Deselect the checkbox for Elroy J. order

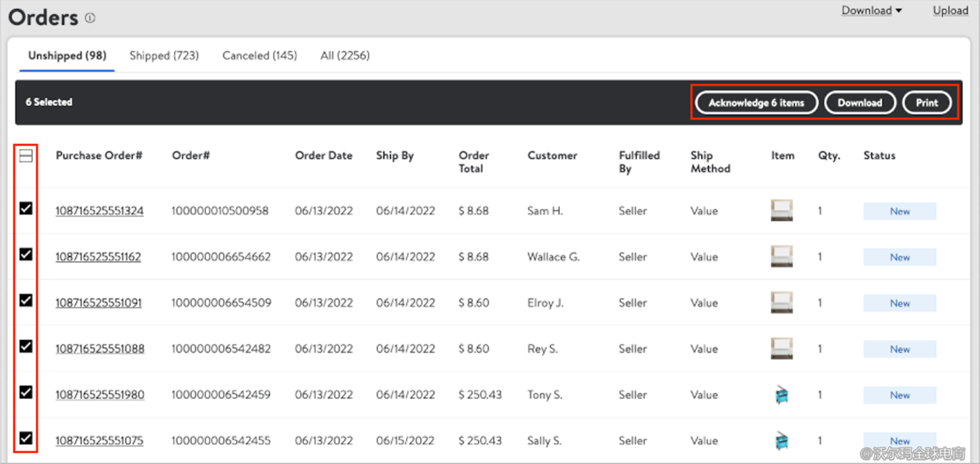click(x=26, y=300)
